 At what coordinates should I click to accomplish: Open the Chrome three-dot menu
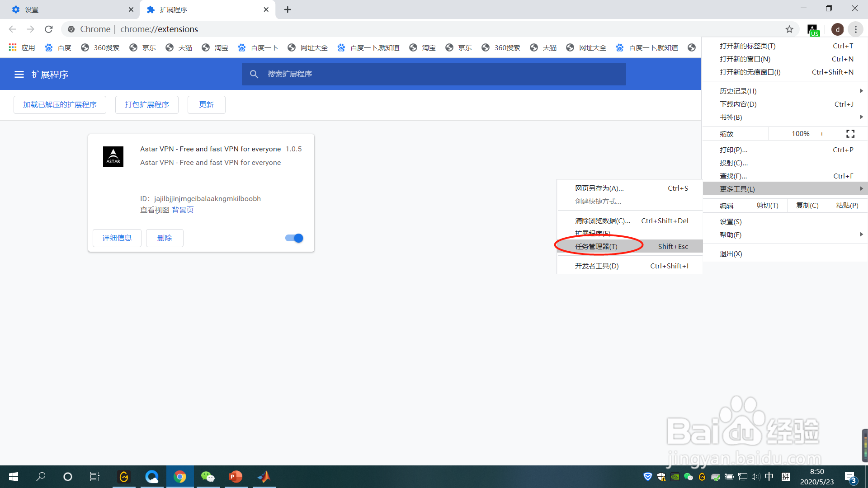pyautogui.click(x=855, y=29)
